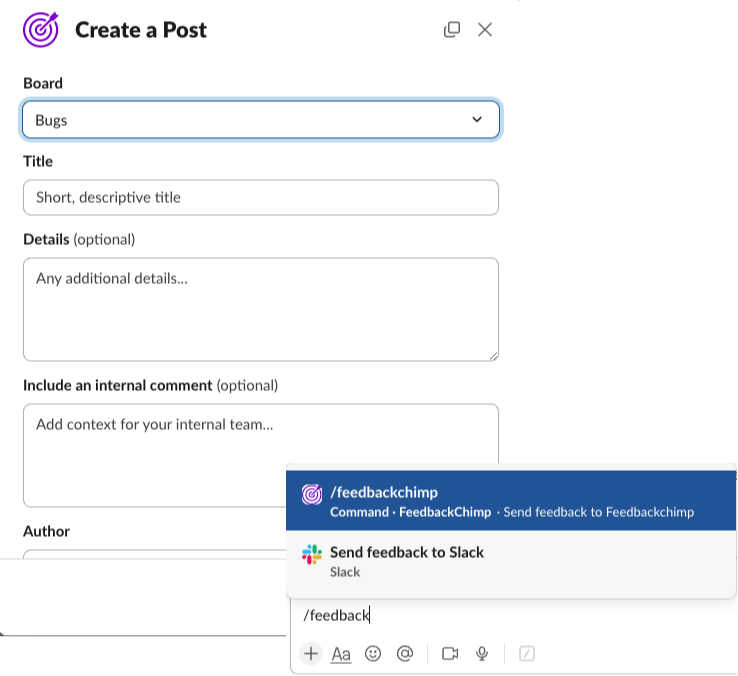Toggle text formatting with the Aa icon

341,654
